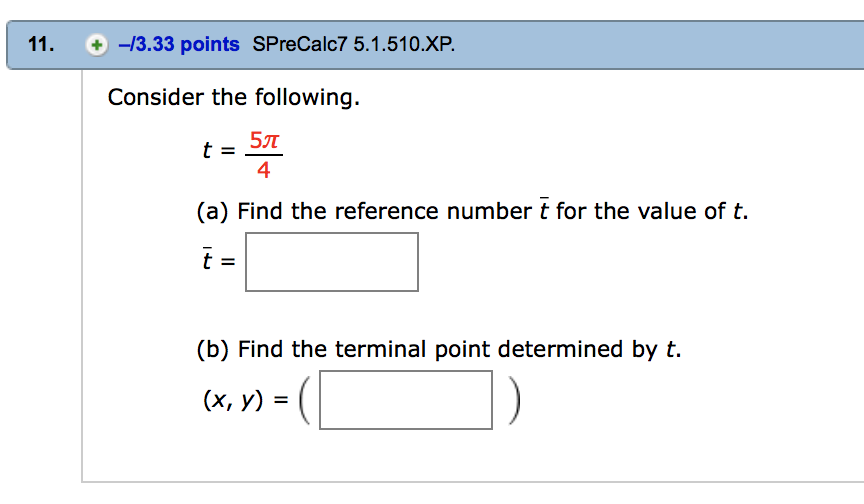Open the –/3.33 points link
The width and height of the screenshot is (864, 504).
178,45
